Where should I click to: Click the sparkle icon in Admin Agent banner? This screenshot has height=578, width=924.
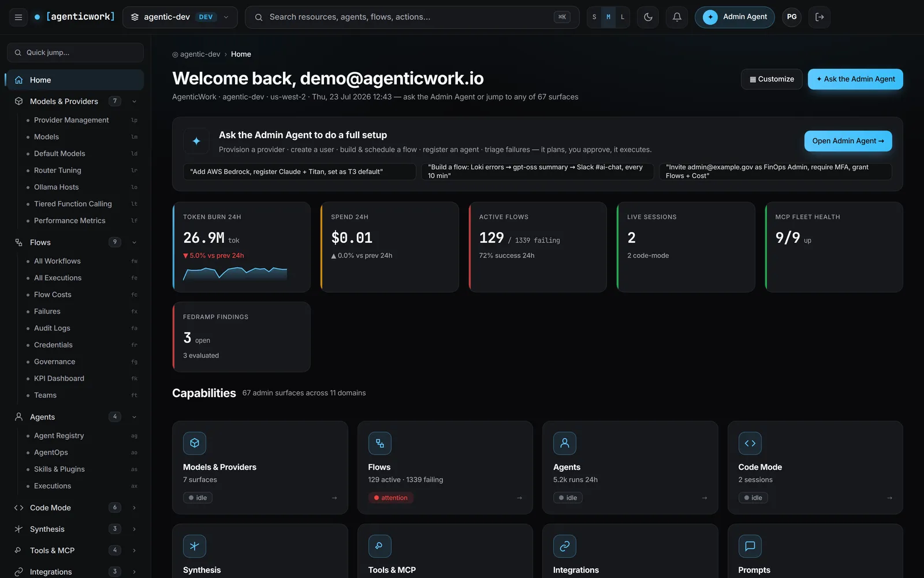point(196,141)
